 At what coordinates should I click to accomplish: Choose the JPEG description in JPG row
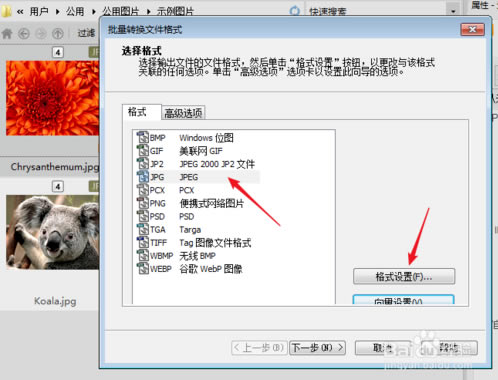189,177
